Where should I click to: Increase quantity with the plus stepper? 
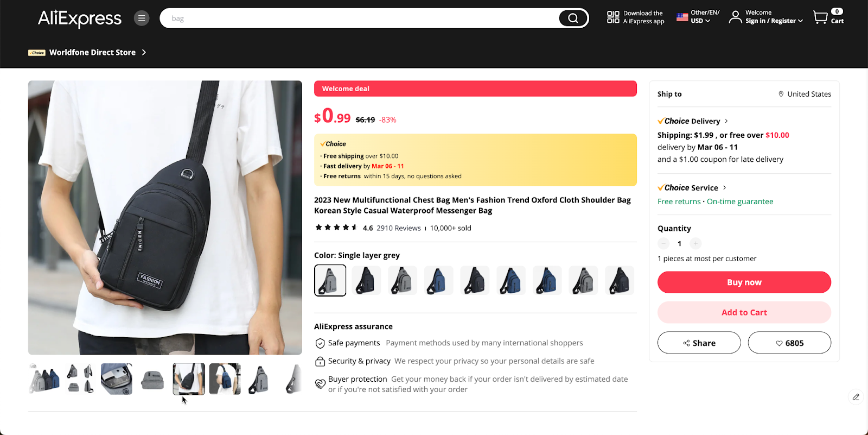[695, 243]
